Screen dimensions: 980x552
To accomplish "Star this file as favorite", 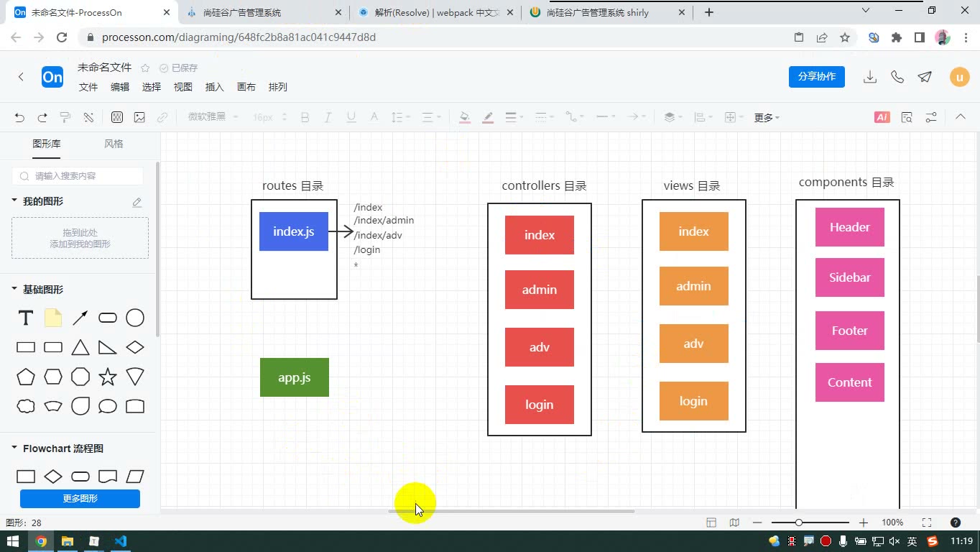I will (x=145, y=68).
